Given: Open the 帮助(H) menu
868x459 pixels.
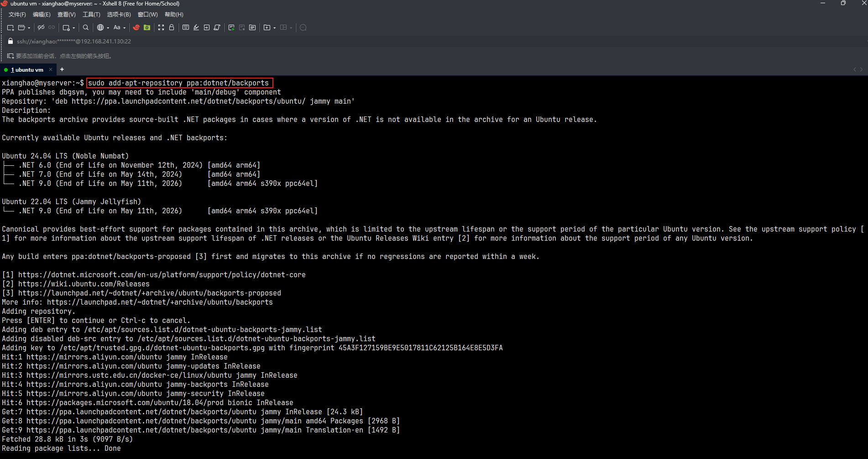Looking at the screenshot, I should click(174, 15).
